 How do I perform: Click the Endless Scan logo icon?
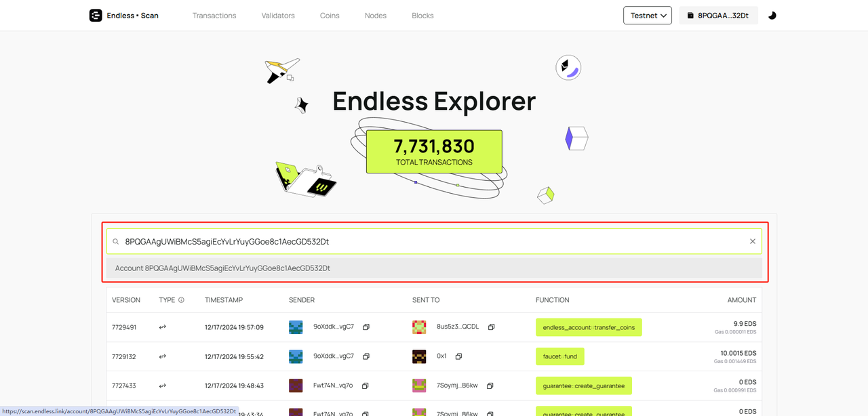[96, 15]
